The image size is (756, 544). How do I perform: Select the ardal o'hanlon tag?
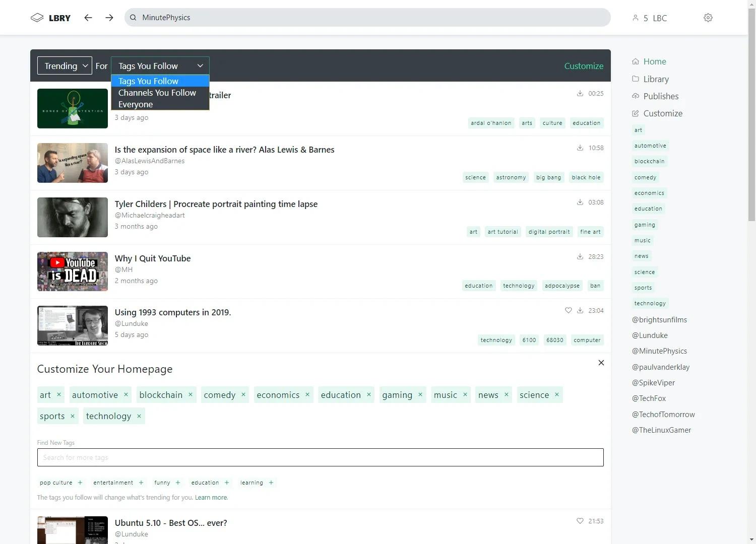[x=491, y=123]
